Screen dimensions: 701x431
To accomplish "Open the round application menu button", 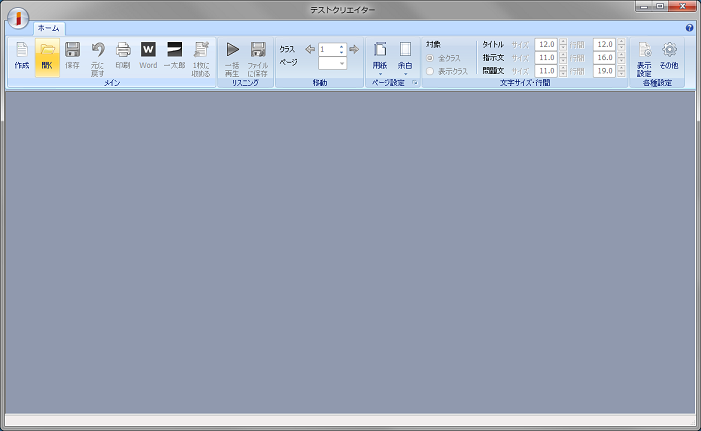I will [x=18, y=18].
